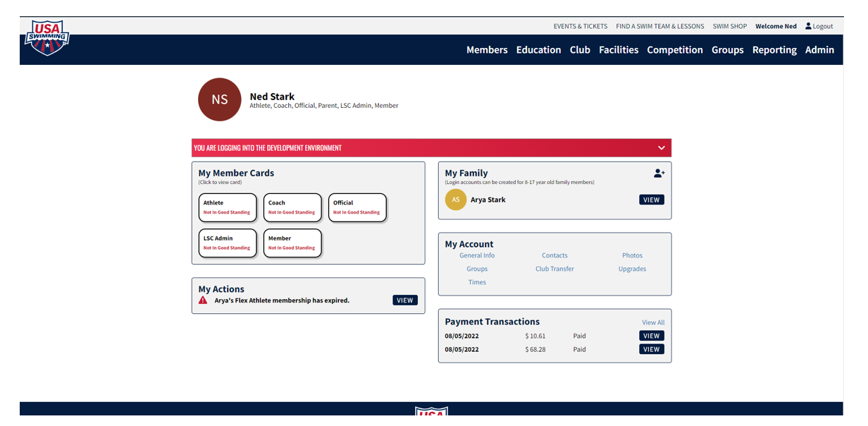Screen dimensions: 868x426
Task: Open the LSC Admin member card
Action: 227,243
